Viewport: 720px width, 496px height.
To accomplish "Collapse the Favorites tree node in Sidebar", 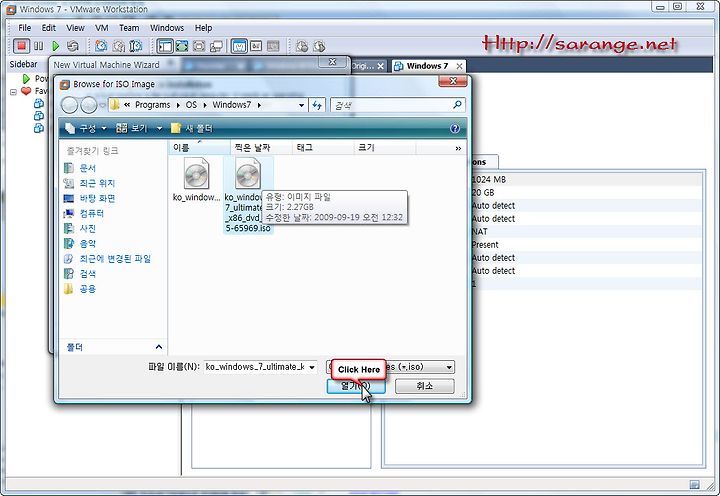I will click(x=13, y=92).
